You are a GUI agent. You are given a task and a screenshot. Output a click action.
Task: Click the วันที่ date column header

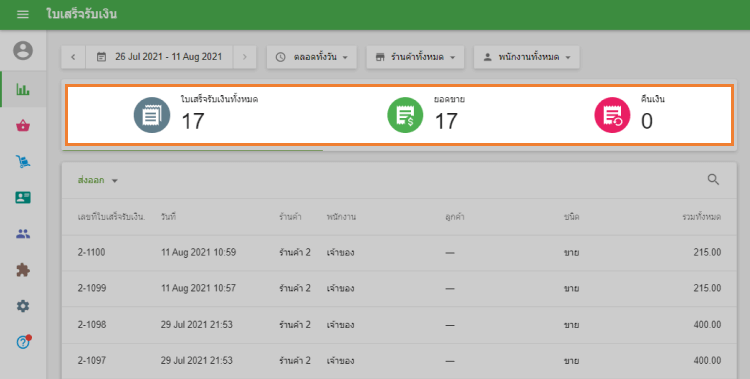click(x=168, y=217)
